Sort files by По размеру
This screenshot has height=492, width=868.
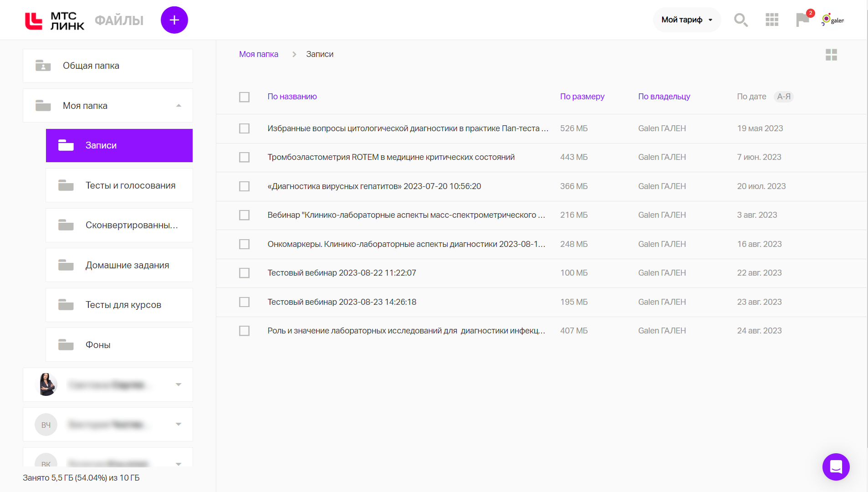(x=582, y=97)
